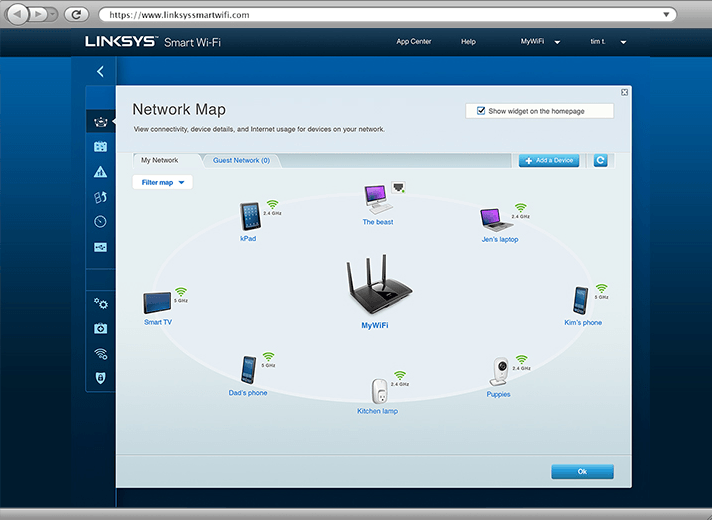Click the Linksys Smart Wi-Fi logo
Image resolution: width=712 pixels, height=520 pixels.
153,42
